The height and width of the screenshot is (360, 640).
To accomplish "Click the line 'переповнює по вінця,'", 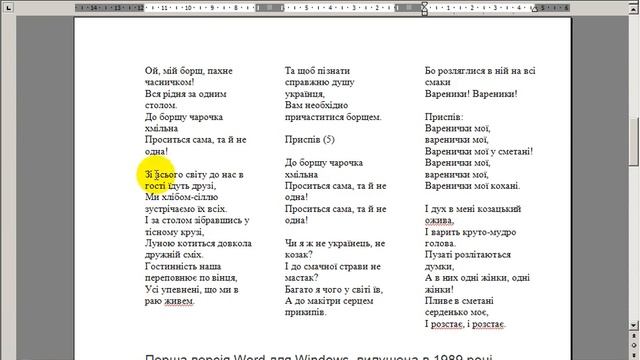I will (x=191, y=278).
